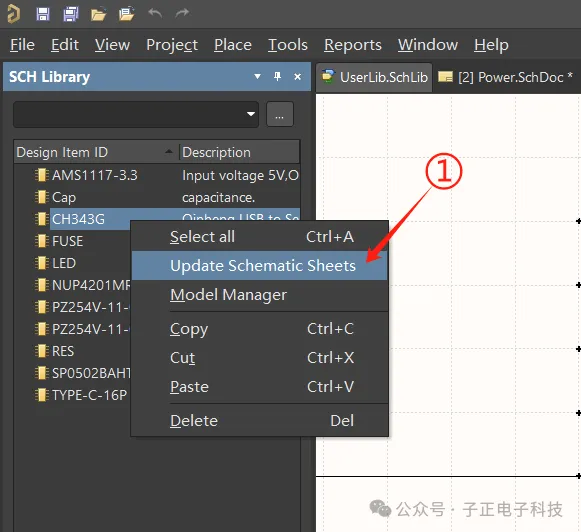Image resolution: width=581 pixels, height=532 pixels.
Task: Open the Place menu
Action: coord(233,45)
